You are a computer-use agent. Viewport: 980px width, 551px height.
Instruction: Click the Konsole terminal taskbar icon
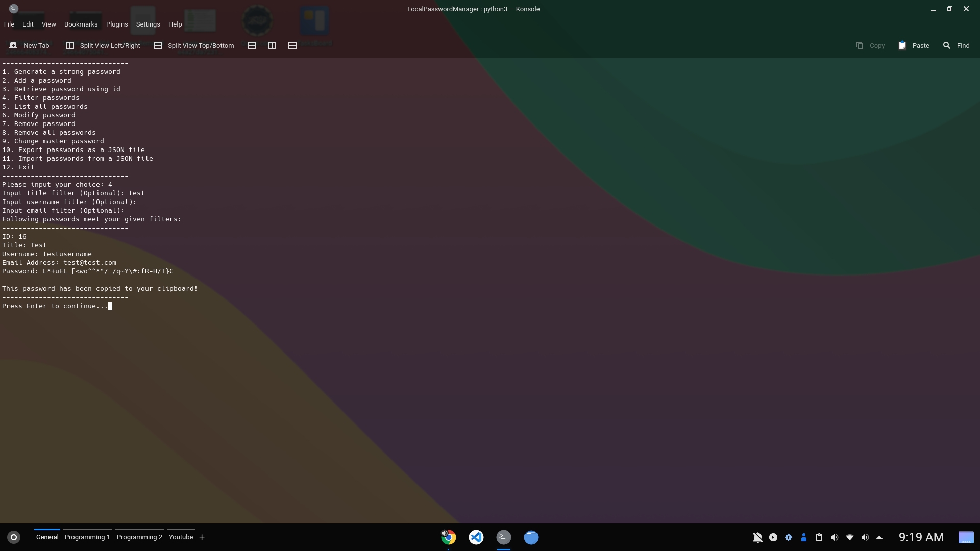pos(504,537)
